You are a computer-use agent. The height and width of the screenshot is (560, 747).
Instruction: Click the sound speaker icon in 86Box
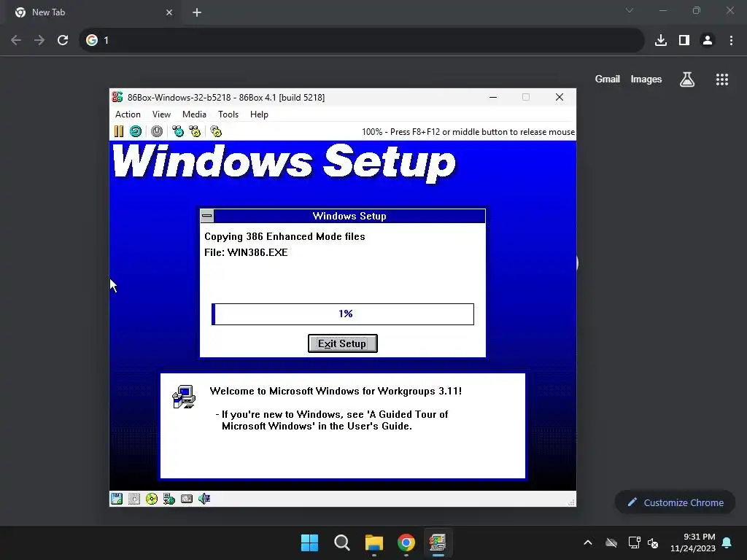tap(204, 499)
